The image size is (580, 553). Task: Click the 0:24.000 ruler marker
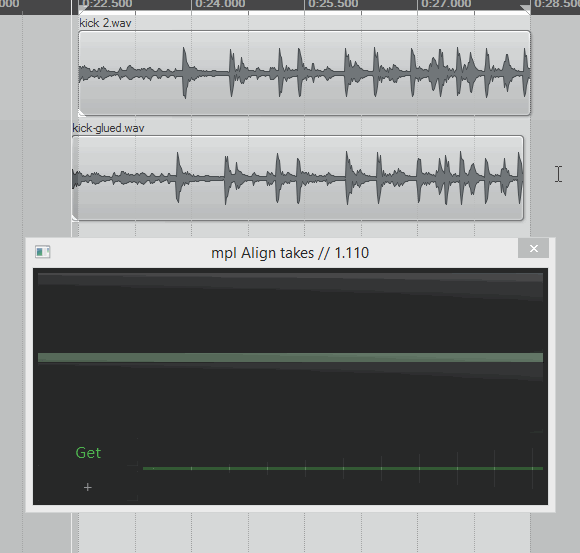coord(220,4)
